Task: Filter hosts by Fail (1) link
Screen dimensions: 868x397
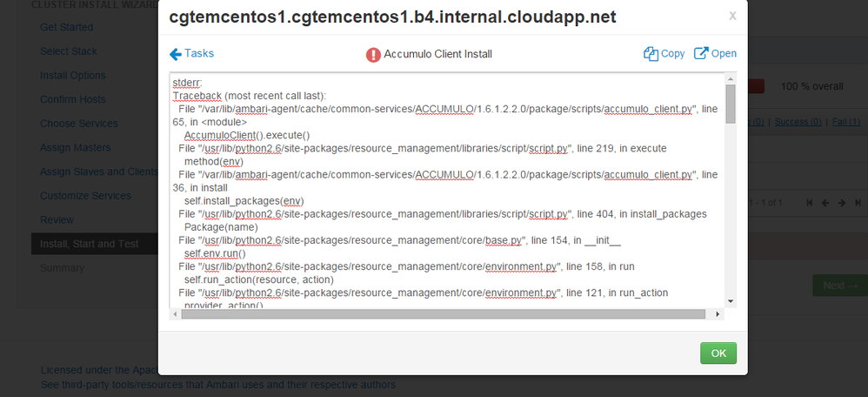Action: point(845,121)
